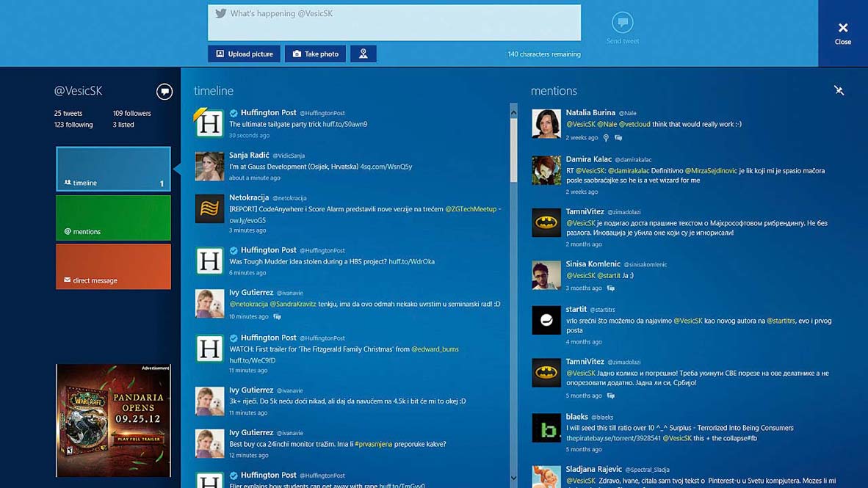The image size is (868, 488).
Task: Open the thepiratebay.se/torrent/3928541 link
Action: click(x=612, y=438)
